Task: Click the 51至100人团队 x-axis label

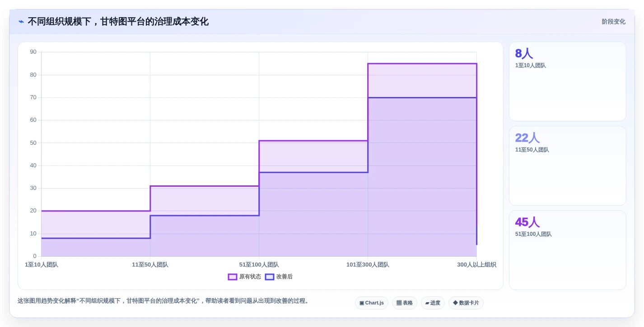Action: pos(259,265)
